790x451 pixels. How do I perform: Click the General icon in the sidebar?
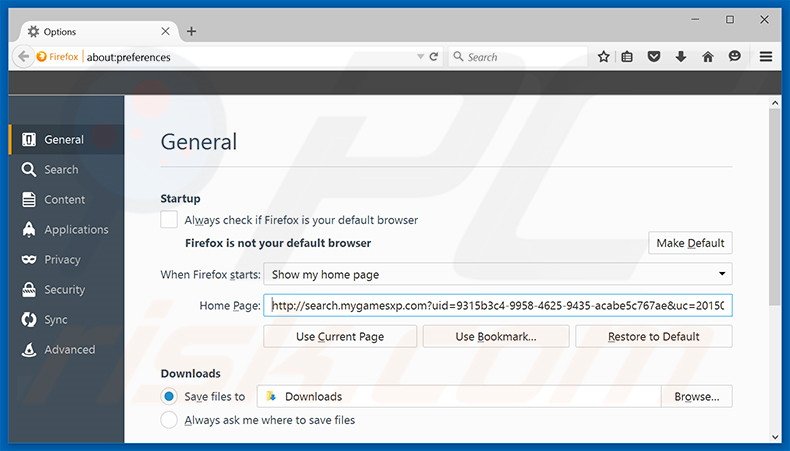[x=29, y=140]
